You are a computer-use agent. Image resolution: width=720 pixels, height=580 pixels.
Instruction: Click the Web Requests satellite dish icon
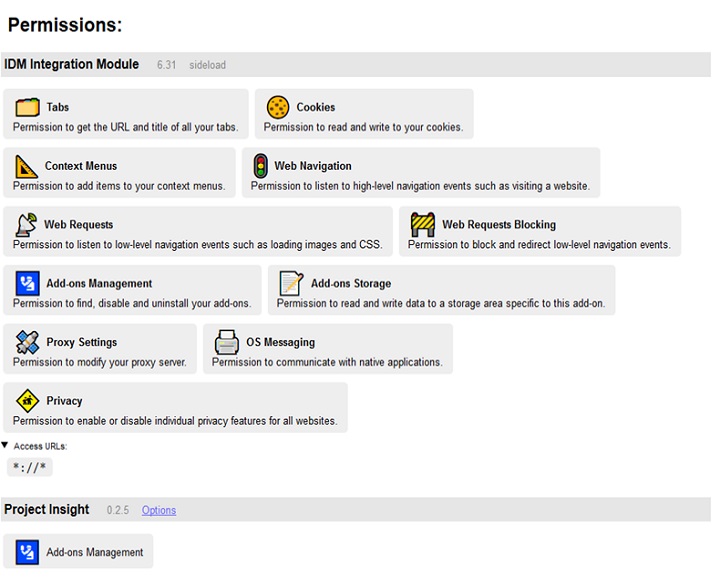pyautogui.click(x=27, y=225)
